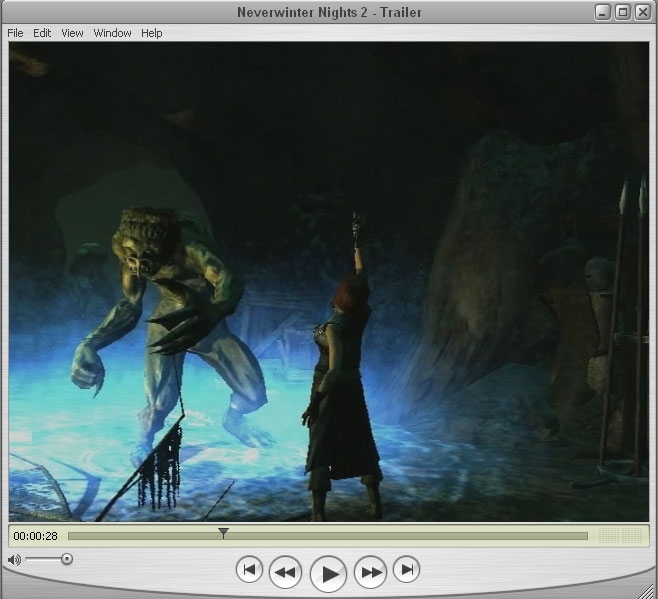The image size is (658, 599).
Task: Click the 00:00:28 time display
Action: [x=35, y=536]
